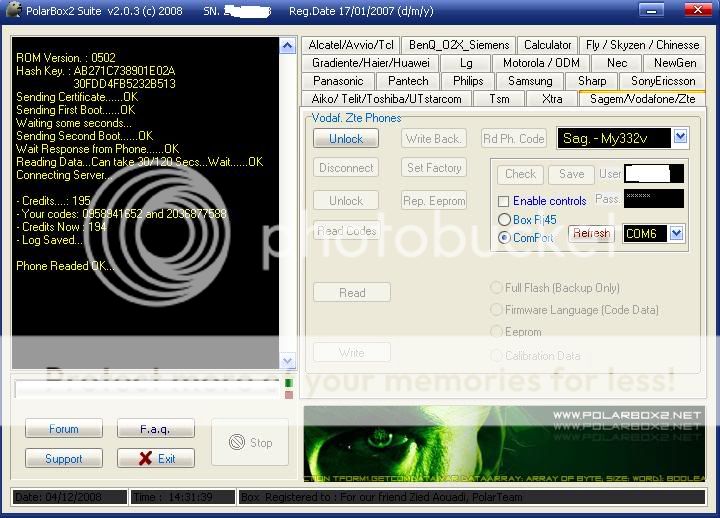Open the Pantech tab

pos(408,81)
